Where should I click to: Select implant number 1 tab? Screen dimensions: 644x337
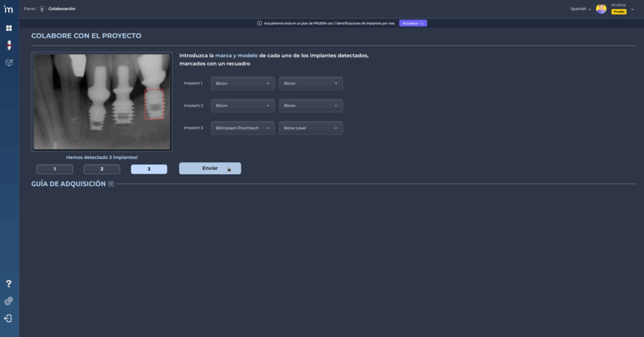coord(55,169)
